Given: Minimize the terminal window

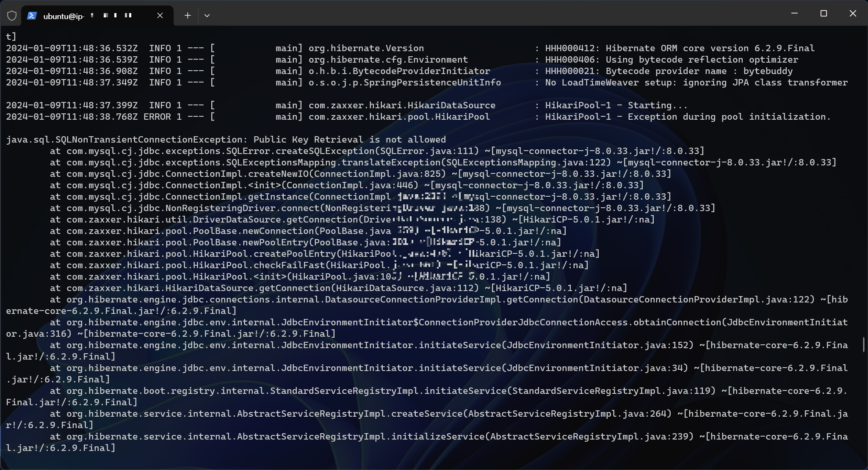Looking at the screenshot, I should 794,14.
